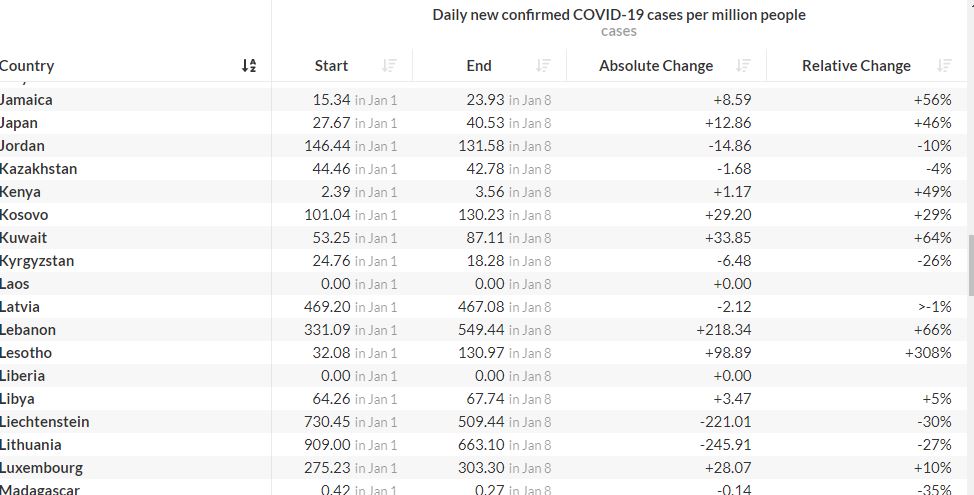Image resolution: width=974 pixels, height=495 pixels.
Task: Click the vertical scrollbar thumb
Action: click(x=971, y=265)
